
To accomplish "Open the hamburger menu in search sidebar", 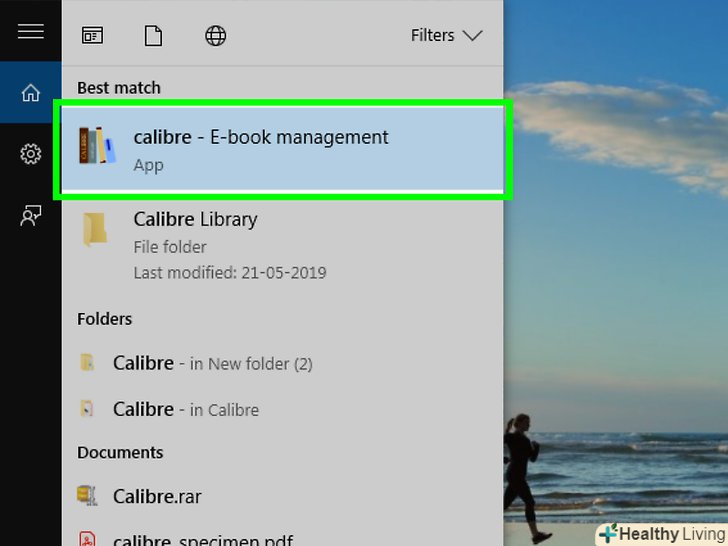I will coord(31,32).
